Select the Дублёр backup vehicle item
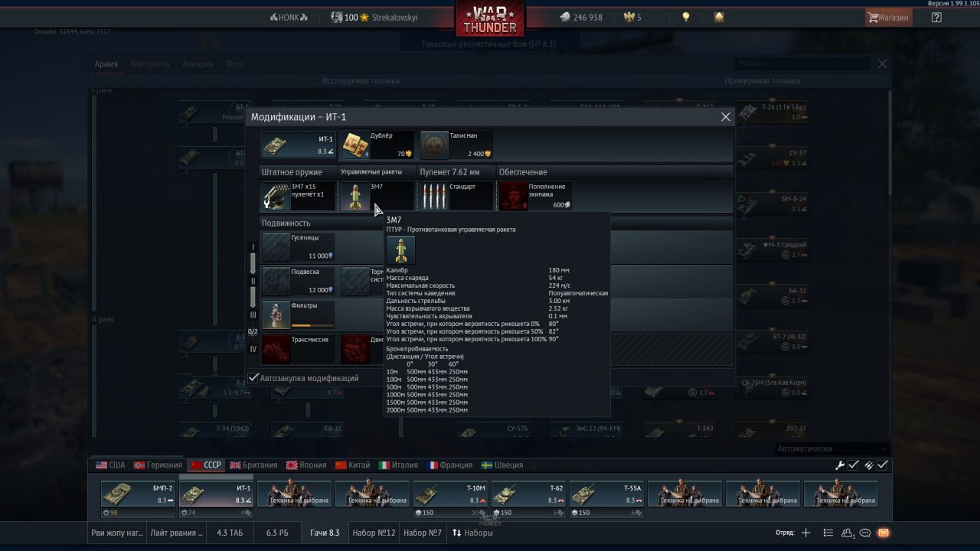The height and width of the screenshot is (551, 980). pos(377,145)
